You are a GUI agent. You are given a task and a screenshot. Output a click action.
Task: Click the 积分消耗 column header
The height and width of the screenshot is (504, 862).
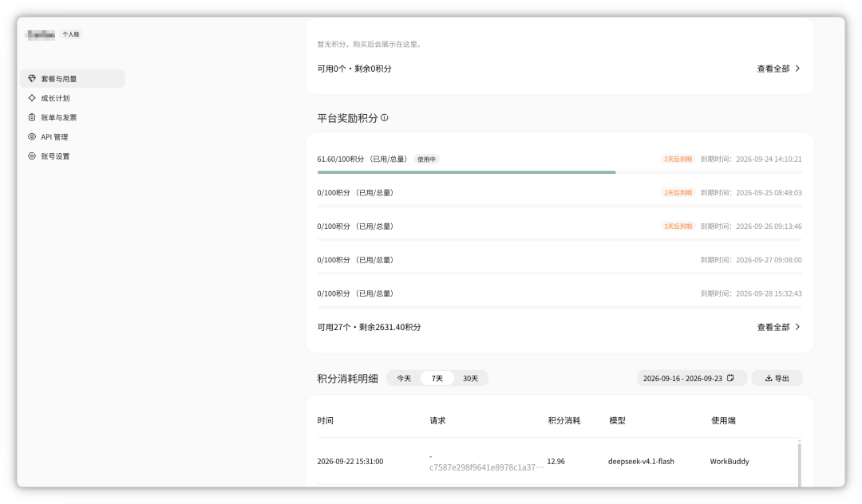[x=564, y=420]
